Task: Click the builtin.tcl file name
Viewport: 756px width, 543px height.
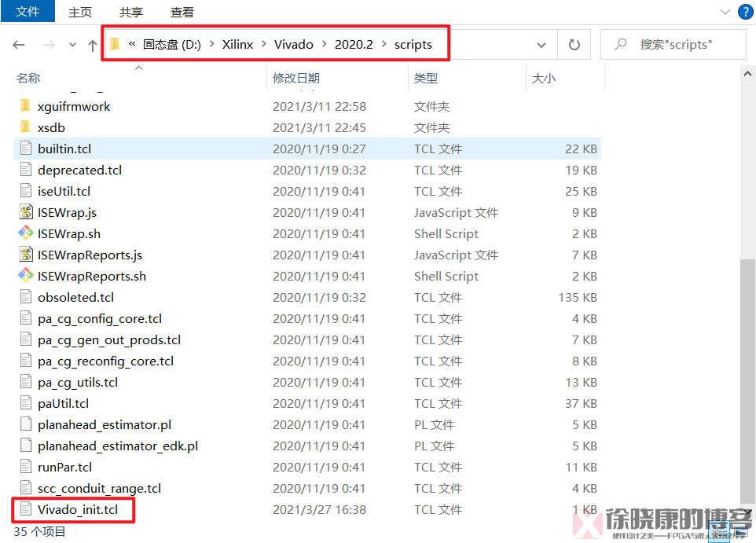Action: [x=64, y=149]
